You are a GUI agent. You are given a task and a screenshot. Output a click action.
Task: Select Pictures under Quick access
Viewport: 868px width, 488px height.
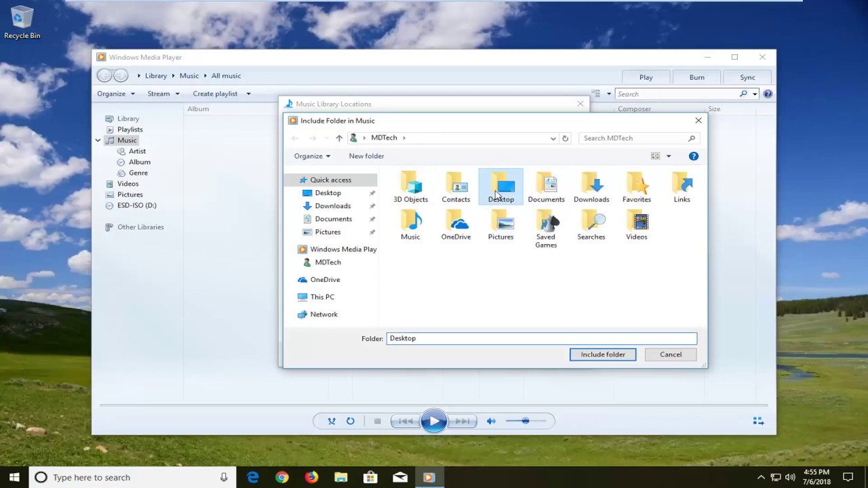[x=328, y=232]
